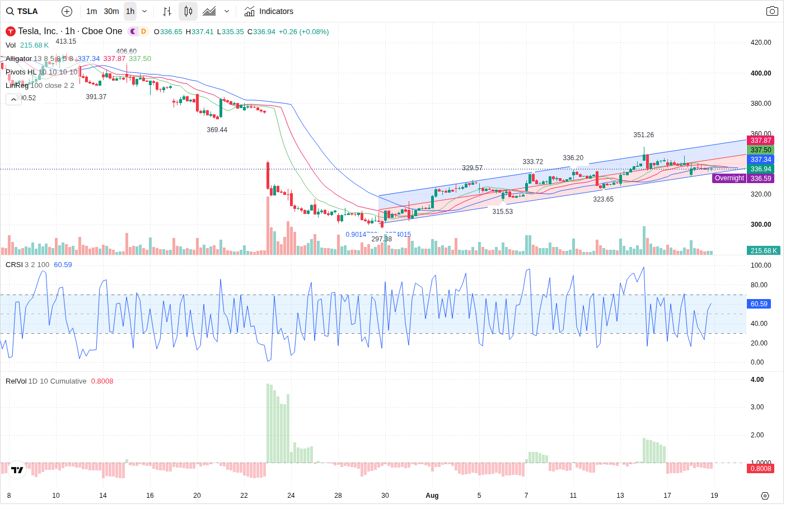Select the Candles chart type icon
Image resolution: width=795 pixels, height=532 pixels.
click(188, 11)
